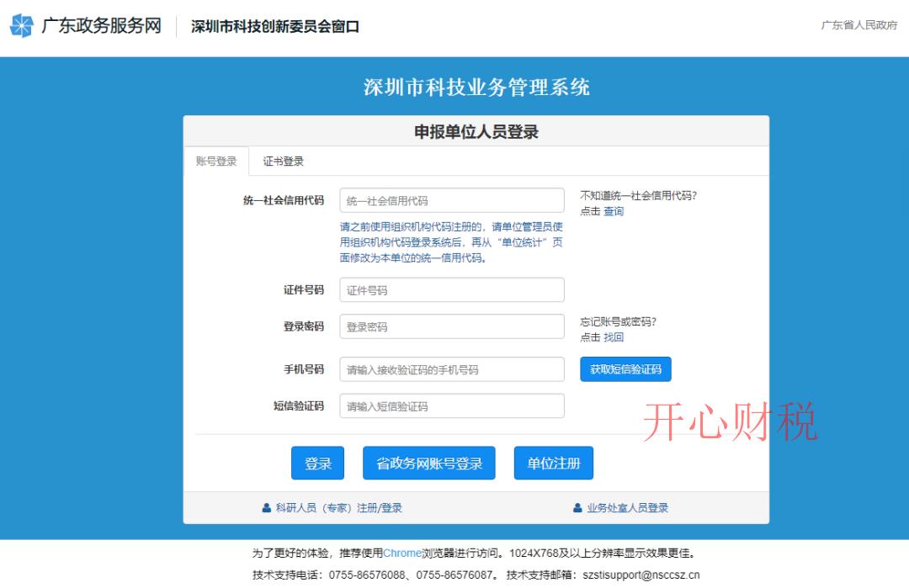Click the 手机号码 phone number field

(x=451, y=368)
